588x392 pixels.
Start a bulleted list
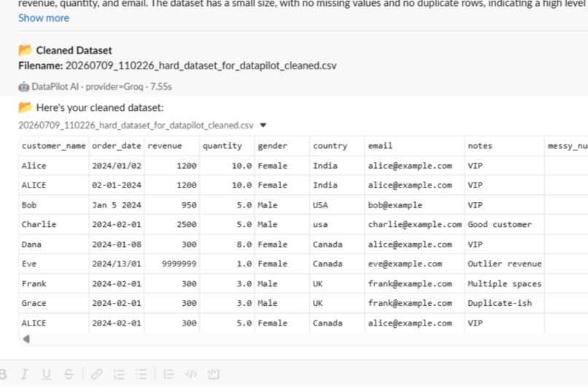pyautogui.click(x=141, y=374)
